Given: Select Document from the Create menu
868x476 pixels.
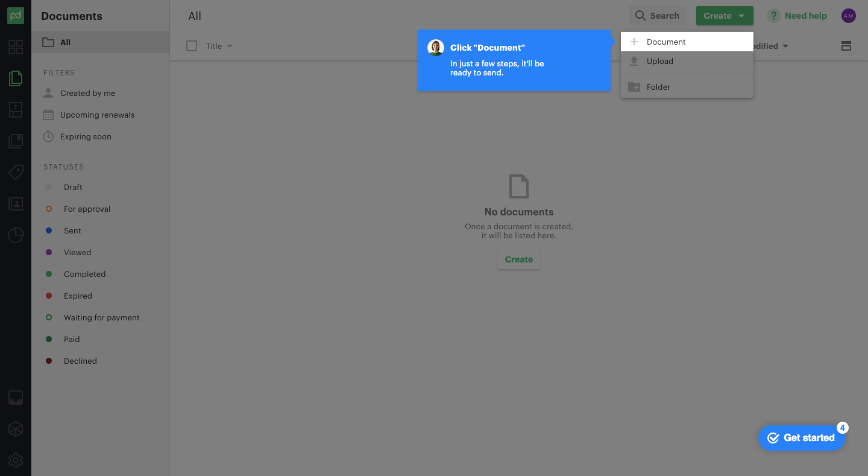Looking at the screenshot, I should click(x=687, y=42).
